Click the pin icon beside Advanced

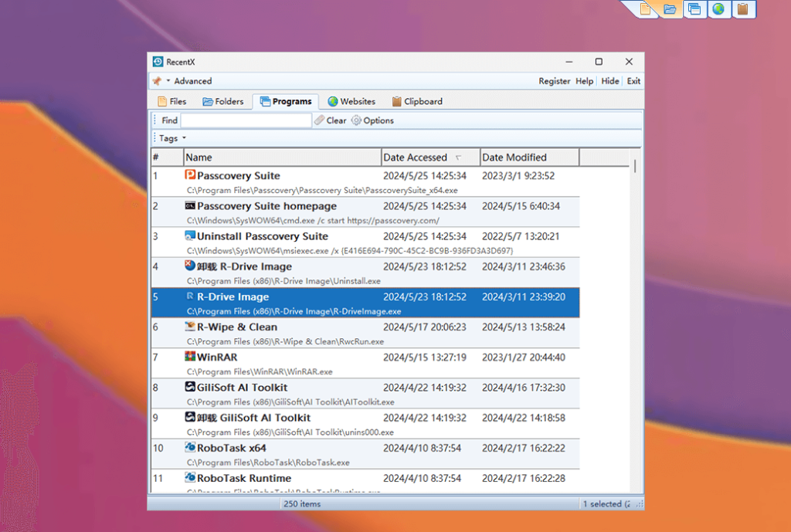157,81
